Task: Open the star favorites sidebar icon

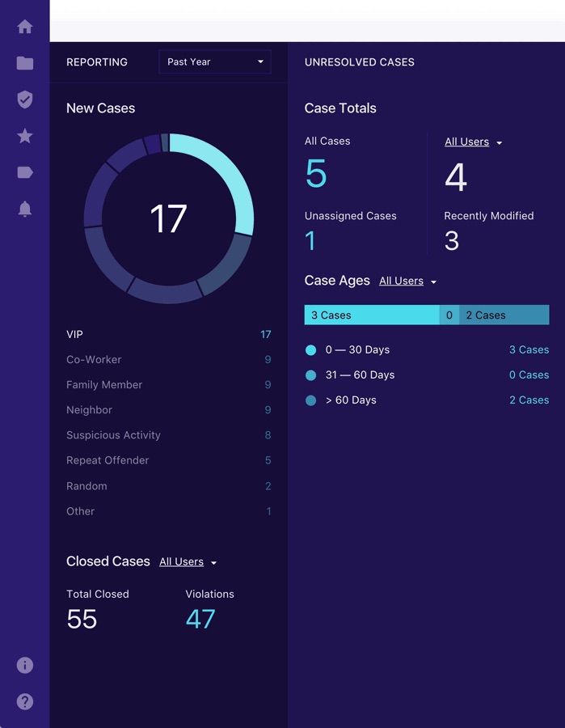Action: [x=25, y=136]
